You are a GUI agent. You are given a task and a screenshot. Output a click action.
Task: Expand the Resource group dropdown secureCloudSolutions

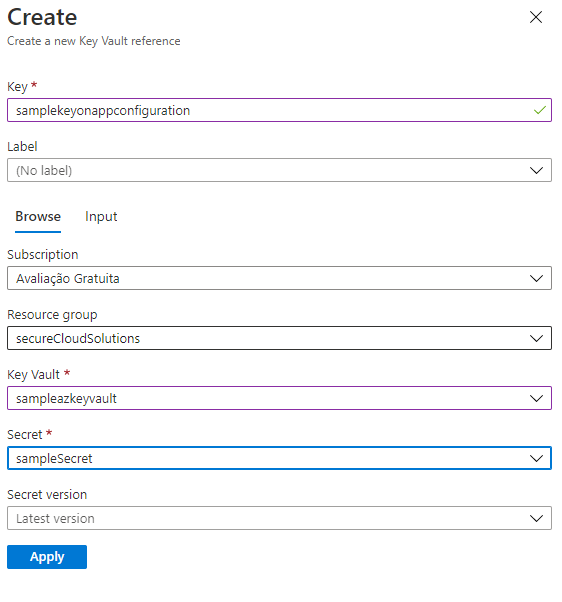tap(279, 338)
